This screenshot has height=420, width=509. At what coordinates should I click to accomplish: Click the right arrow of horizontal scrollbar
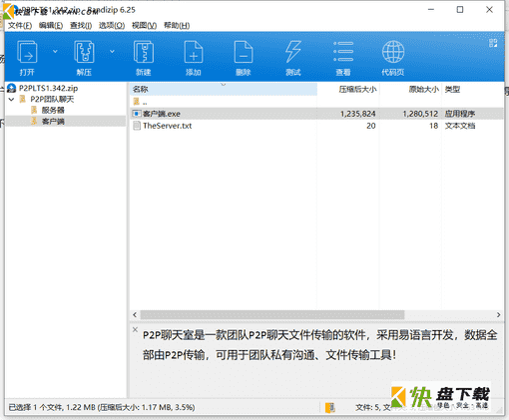pos(498,314)
